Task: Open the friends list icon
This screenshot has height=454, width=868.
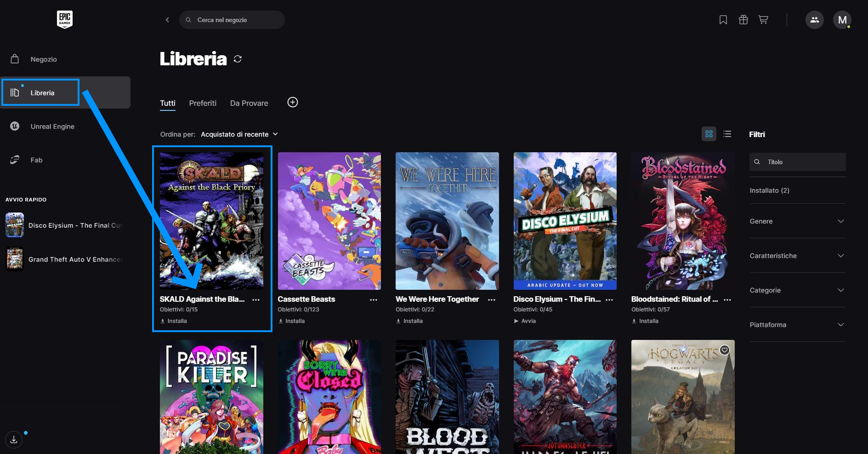Action: pyautogui.click(x=814, y=20)
